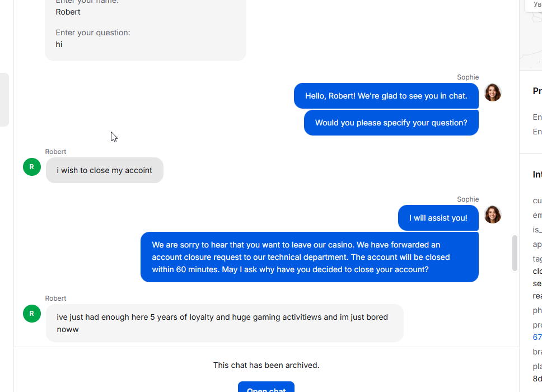This screenshot has height=392, width=542.
Task: Click the grey collapsed panel tab on the left edge
Action: click(x=4, y=100)
